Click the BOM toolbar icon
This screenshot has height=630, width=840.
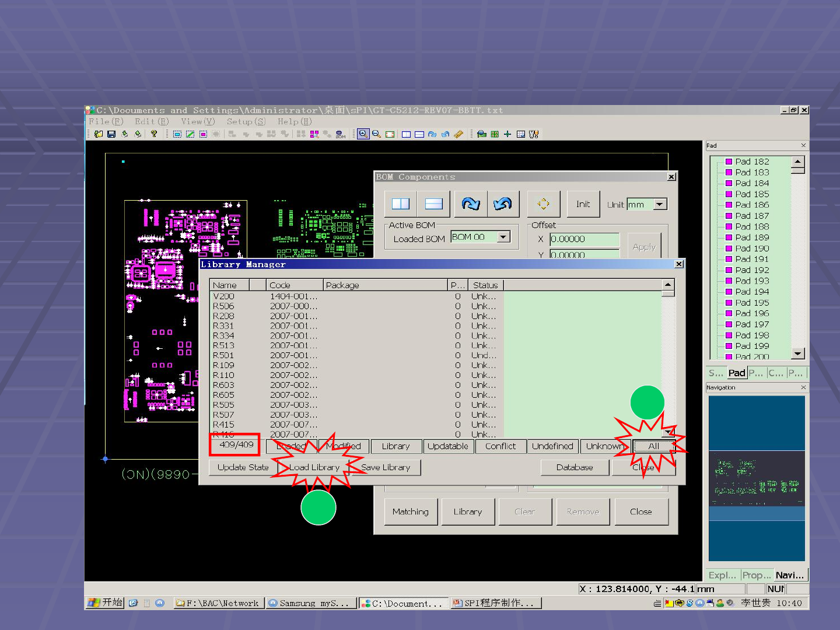point(341,134)
